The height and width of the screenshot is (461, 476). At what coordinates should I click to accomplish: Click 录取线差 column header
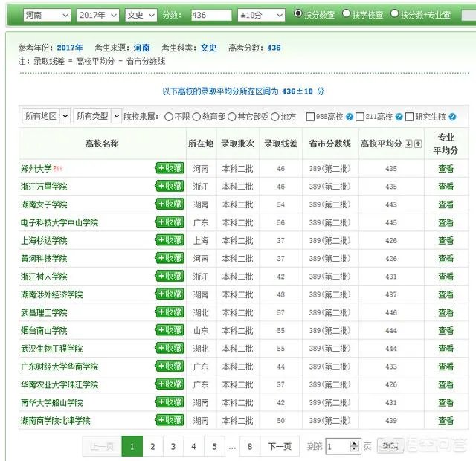pos(280,144)
